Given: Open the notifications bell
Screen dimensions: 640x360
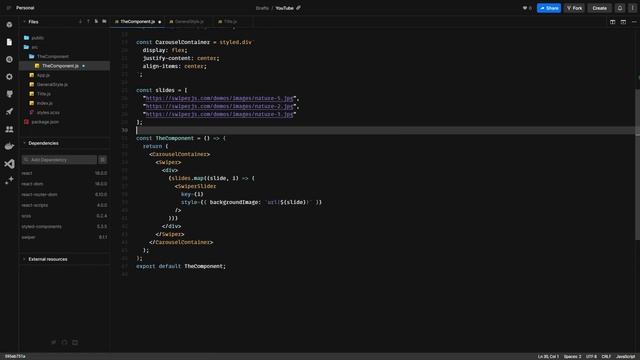Looking at the screenshot, I should (x=620, y=8).
